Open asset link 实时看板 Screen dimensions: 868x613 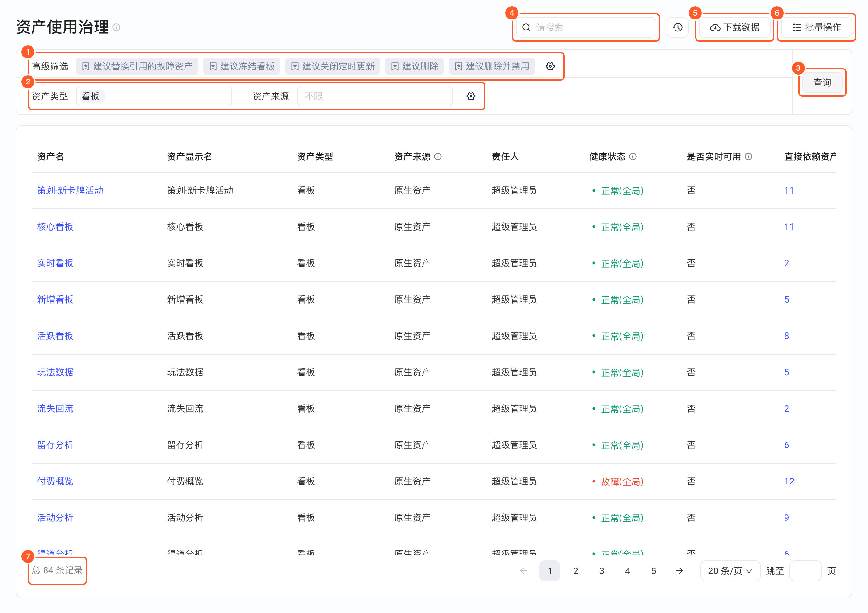[55, 263]
